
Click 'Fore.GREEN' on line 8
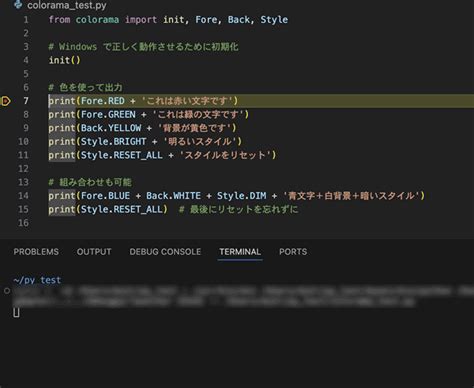(108, 114)
